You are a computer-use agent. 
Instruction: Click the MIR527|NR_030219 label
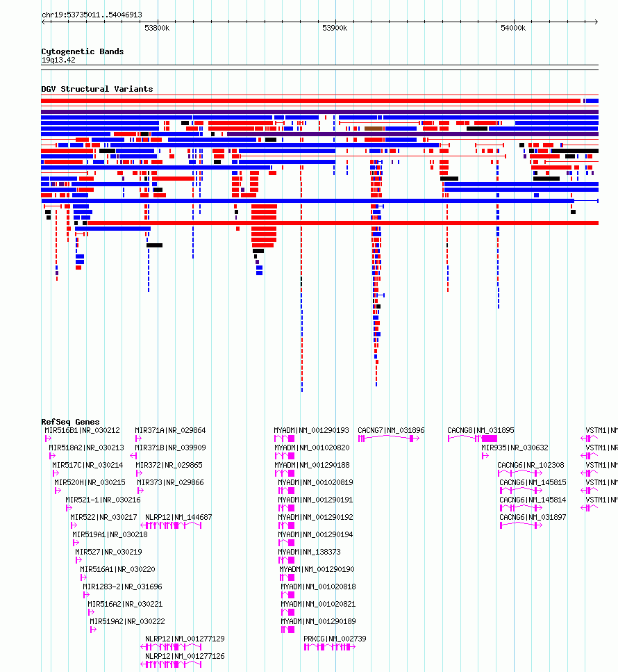pyautogui.click(x=108, y=552)
